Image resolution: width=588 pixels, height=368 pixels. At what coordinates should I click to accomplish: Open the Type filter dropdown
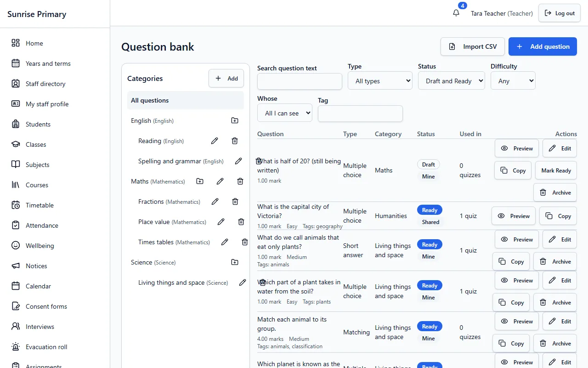click(380, 80)
